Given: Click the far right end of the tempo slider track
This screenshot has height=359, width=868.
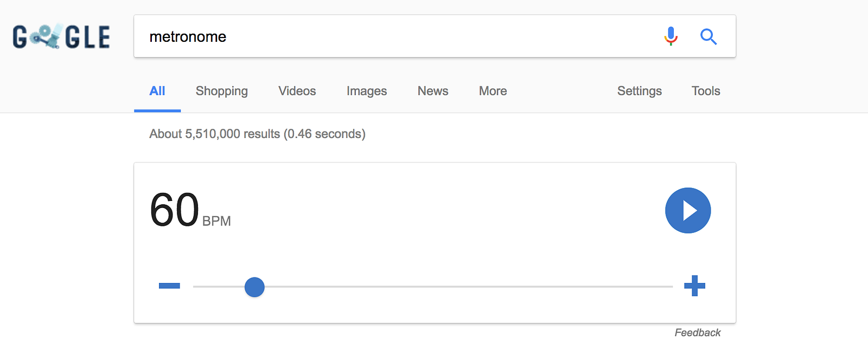Looking at the screenshot, I should tap(671, 286).
